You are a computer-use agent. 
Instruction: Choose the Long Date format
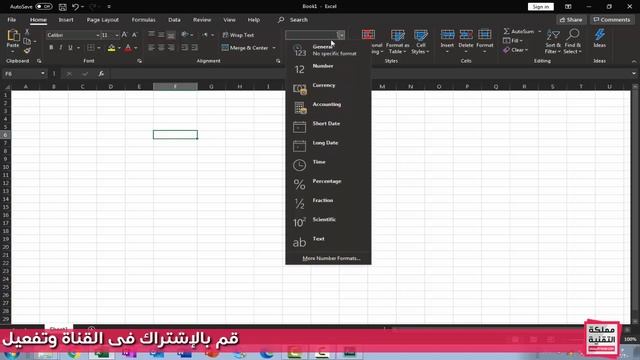click(x=328, y=146)
